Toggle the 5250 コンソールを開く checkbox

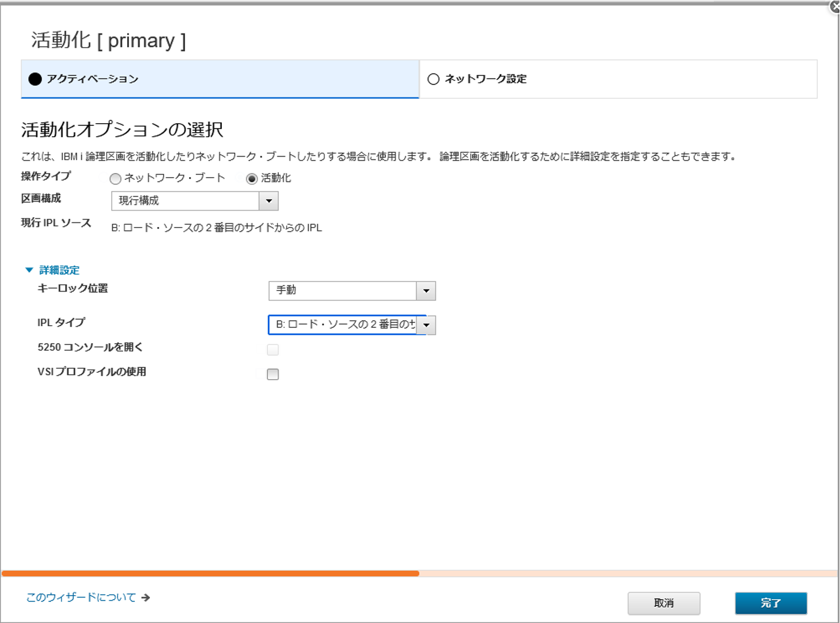click(273, 350)
